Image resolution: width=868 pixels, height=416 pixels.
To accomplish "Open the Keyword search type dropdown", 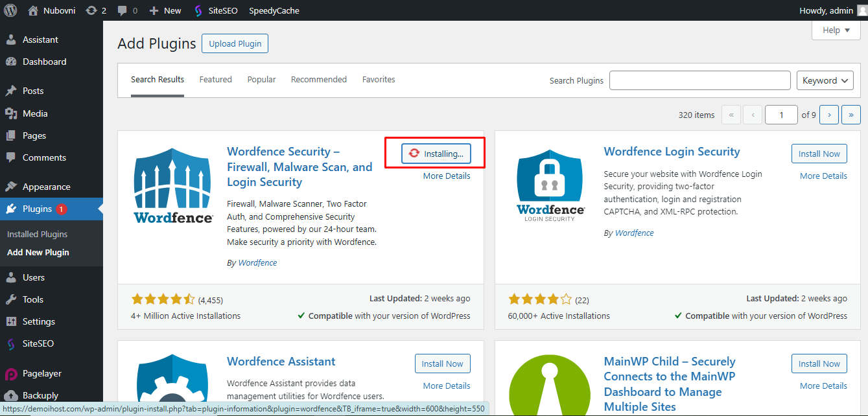I will click(x=825, y=80).
